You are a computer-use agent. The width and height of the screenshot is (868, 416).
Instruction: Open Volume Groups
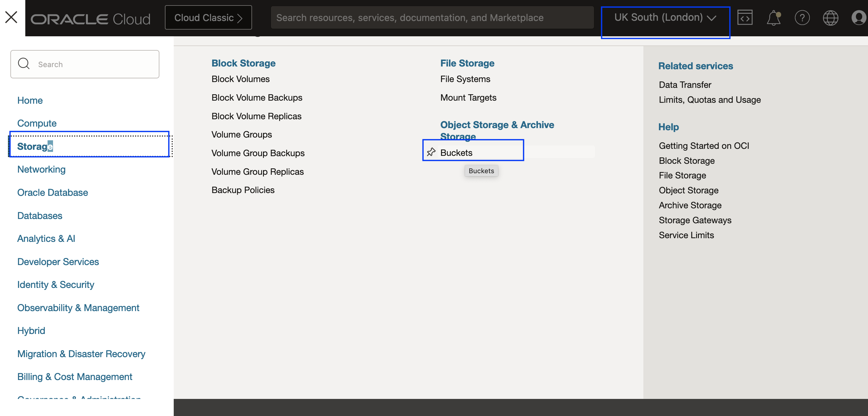point(242,134)
